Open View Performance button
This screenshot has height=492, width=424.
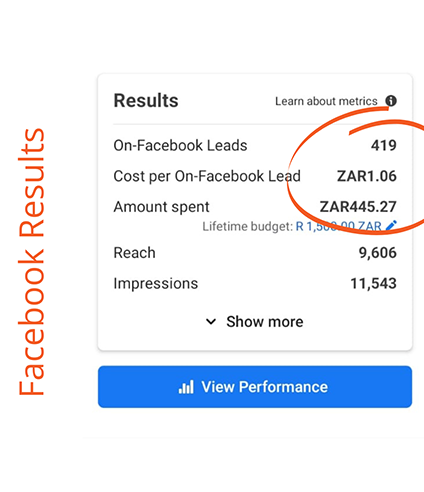[255, 387]
